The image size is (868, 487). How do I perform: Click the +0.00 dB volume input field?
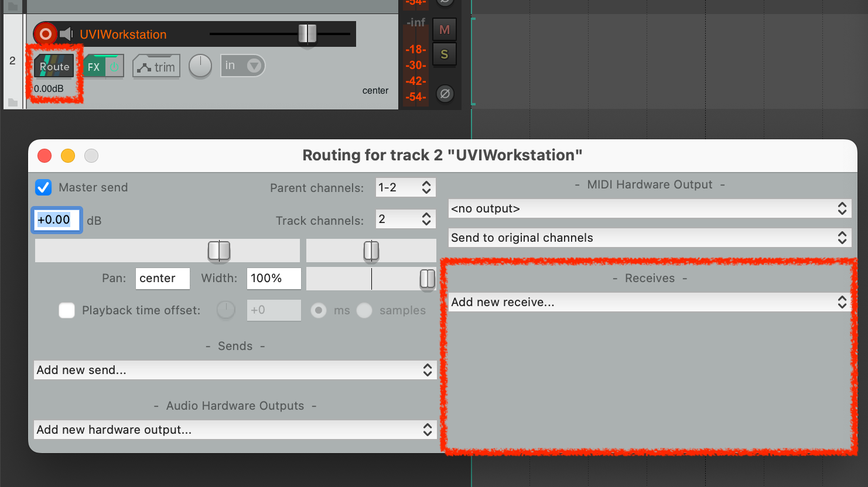[x=56, y=220]
